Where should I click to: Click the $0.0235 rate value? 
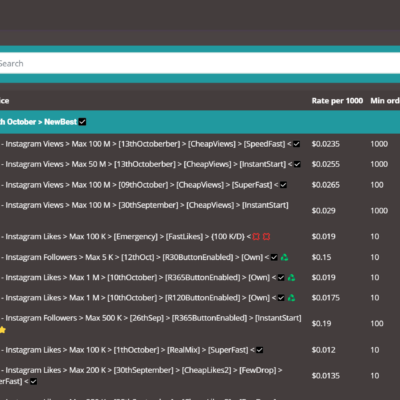326,144
